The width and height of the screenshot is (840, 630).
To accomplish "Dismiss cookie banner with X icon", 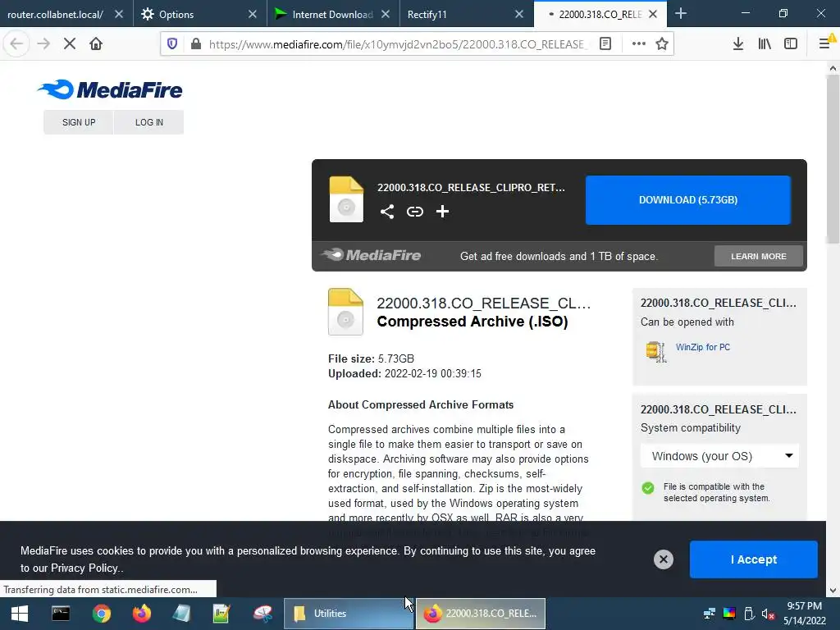I will [x=663, y=559].
